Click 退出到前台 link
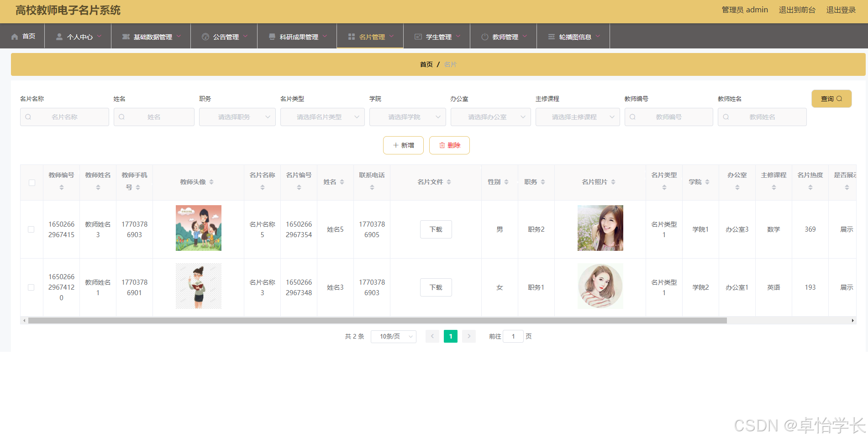Viewport: 868px width, 440px height. [x=797, y=10]
